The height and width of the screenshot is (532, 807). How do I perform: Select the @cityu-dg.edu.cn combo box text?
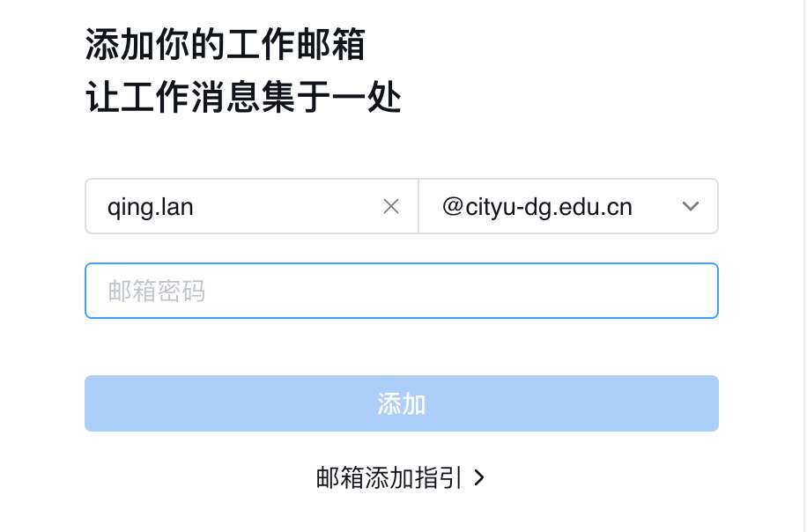pyautogui.click(x=537, y=207)
